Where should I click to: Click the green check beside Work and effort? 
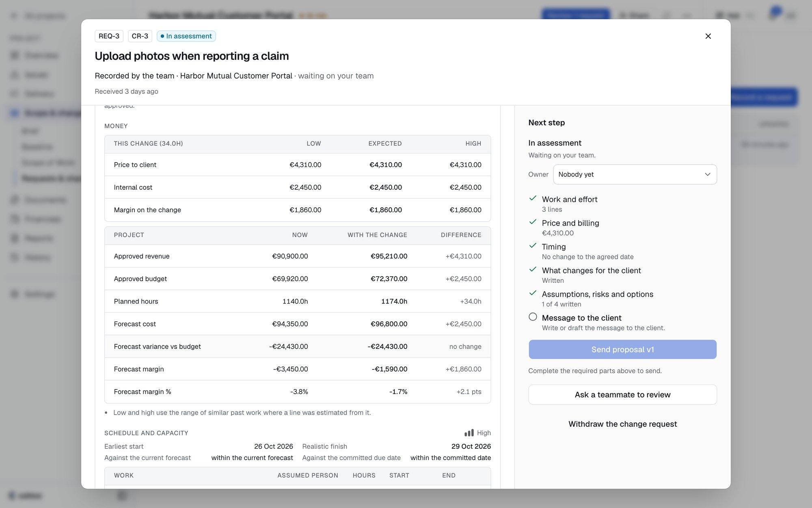pyautogui.click(x=533, y=198)
